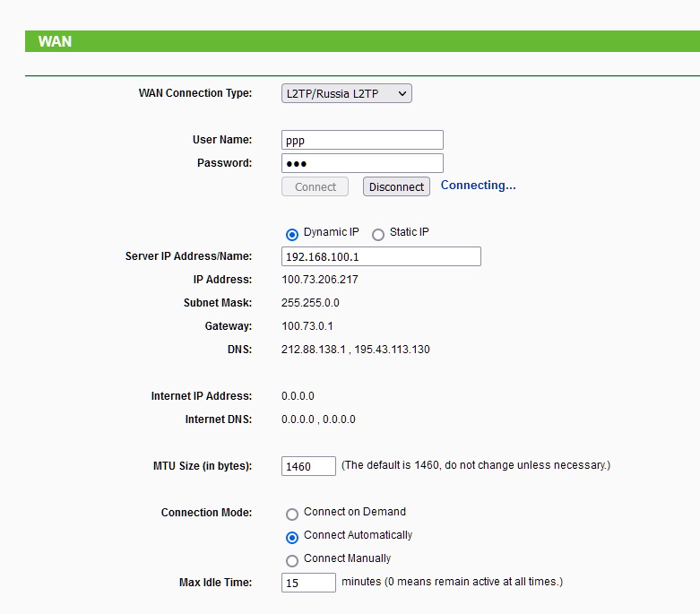Click the 'minutes (0 means remain active' note
The width and height of the screenshot is (700, 614).
click(453, 582)
